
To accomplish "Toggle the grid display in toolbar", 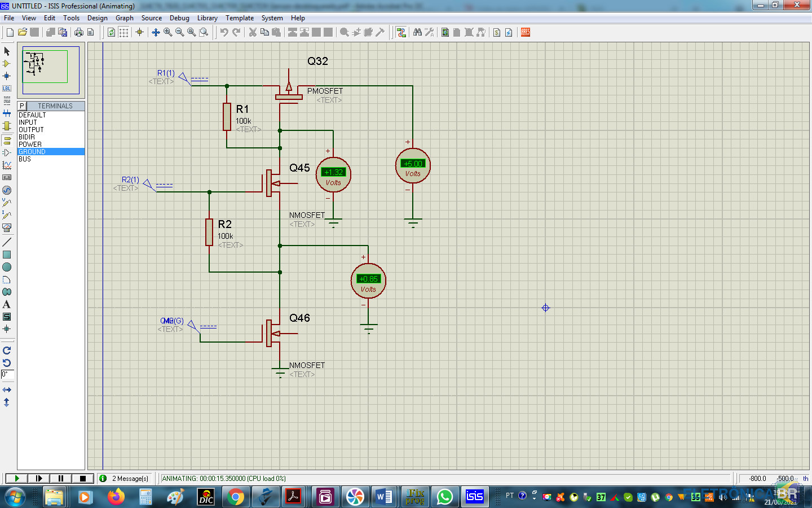I will click(123, 32).
